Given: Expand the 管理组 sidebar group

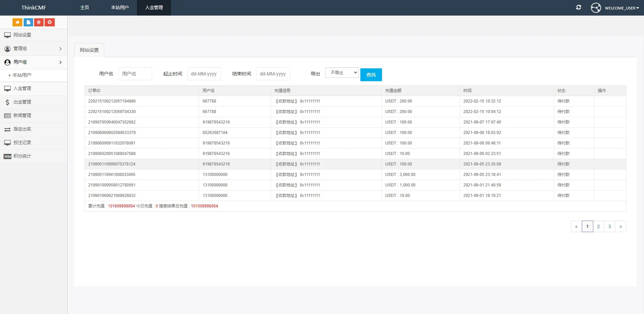Looking at the screenshot, I should pyautogui.click(x=33, y=49).
